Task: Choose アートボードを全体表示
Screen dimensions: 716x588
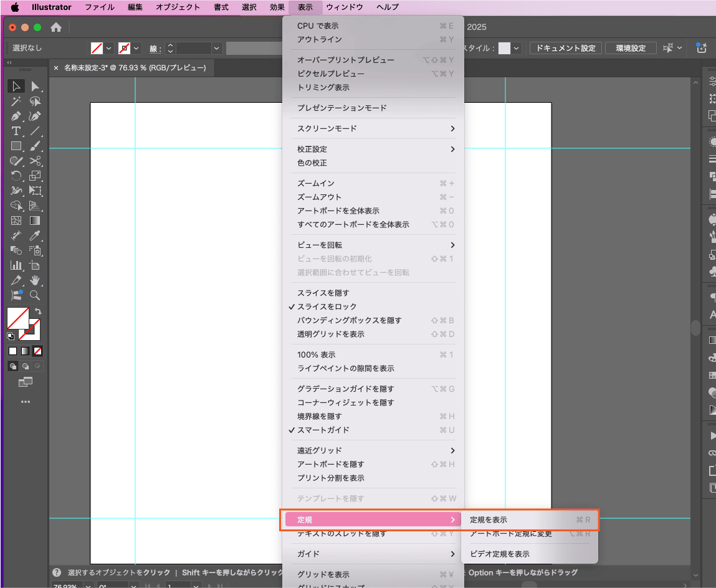Action: (373, 211)
